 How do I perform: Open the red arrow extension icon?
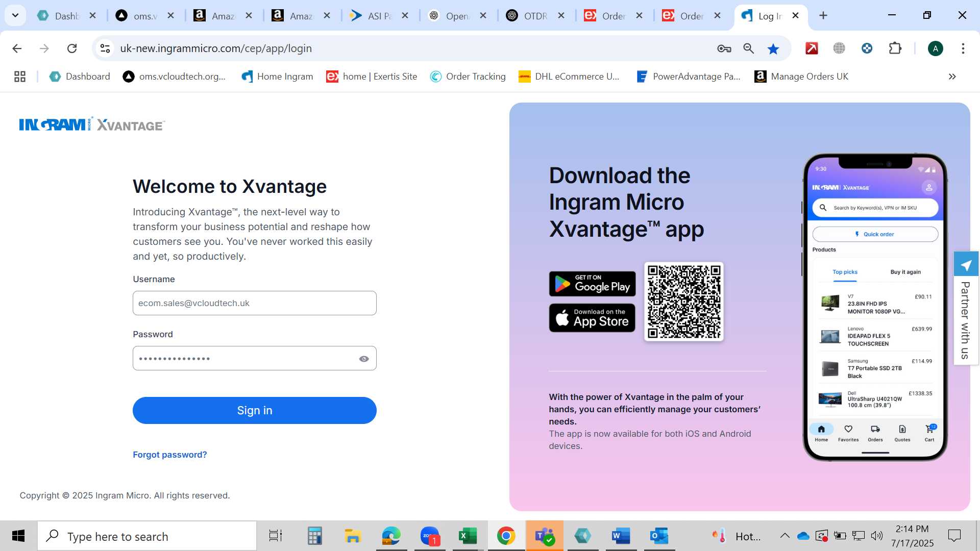click(812, 48)
